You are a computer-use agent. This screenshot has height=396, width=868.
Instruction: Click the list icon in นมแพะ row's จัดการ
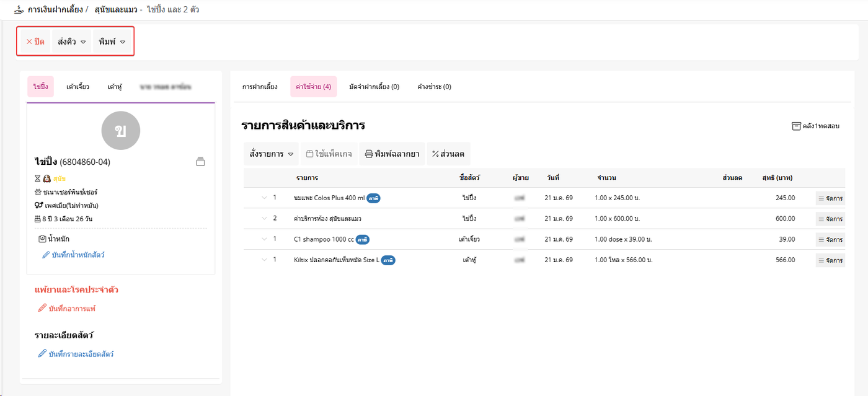click(821, 198)
